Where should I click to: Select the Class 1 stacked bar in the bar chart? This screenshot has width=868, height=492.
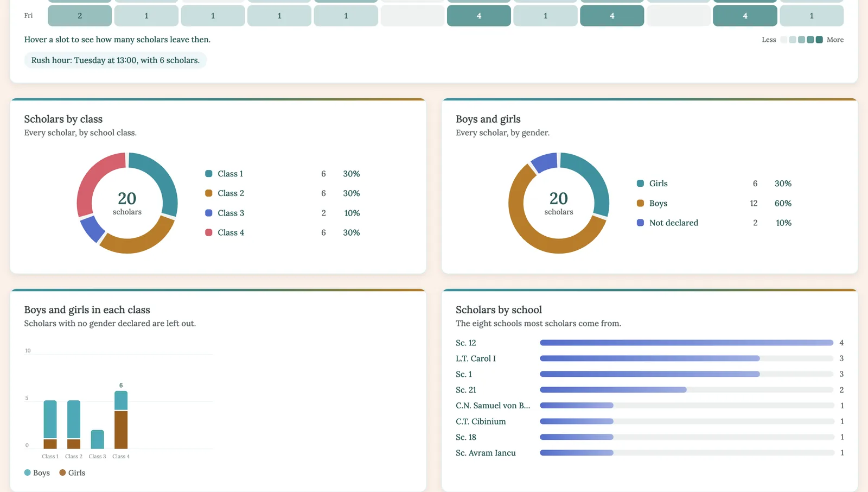pos(50,424)
